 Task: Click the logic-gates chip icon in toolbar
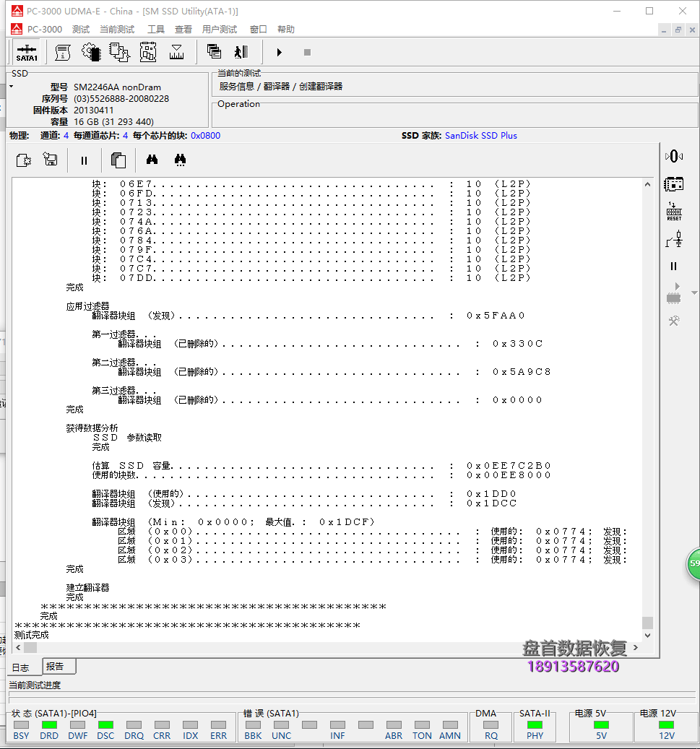[x=119, y=53]
